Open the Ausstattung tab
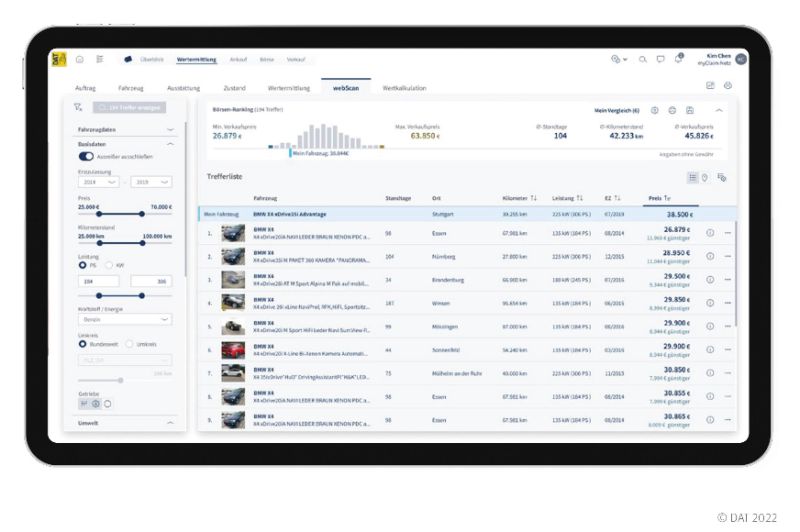This screenshot has width=800, height=532. pos(183,88)
